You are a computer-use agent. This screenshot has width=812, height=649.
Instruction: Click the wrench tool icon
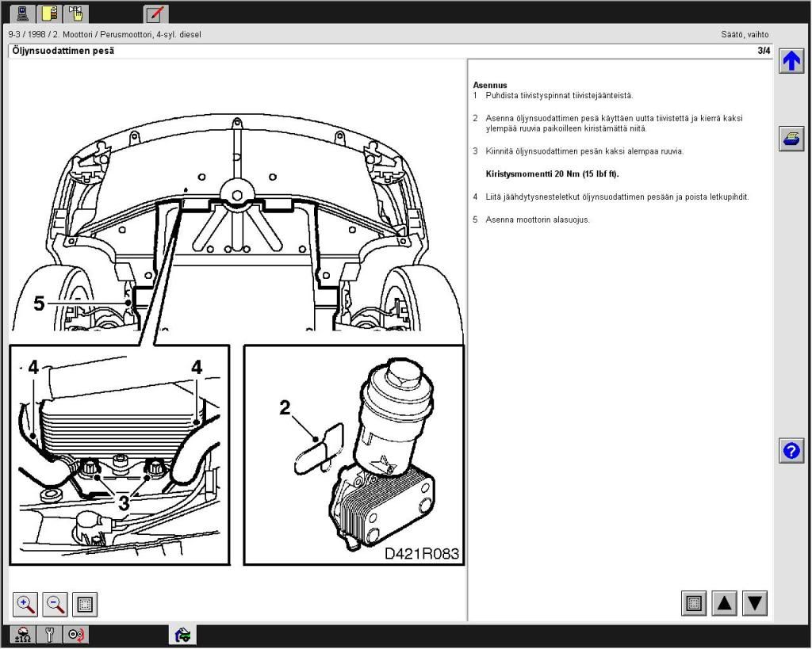point(49,635)
